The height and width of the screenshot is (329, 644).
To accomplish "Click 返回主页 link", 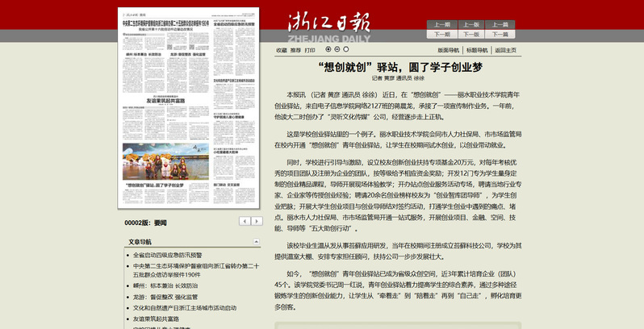I will 505,51.
